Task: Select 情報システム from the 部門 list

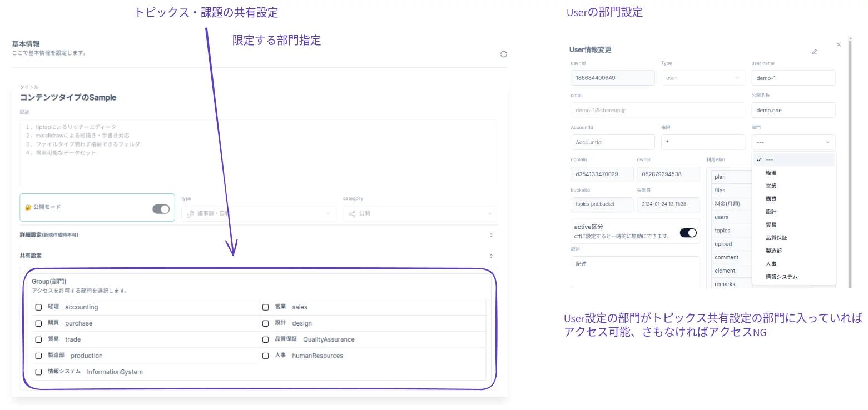Action: [x=794, y=277]
